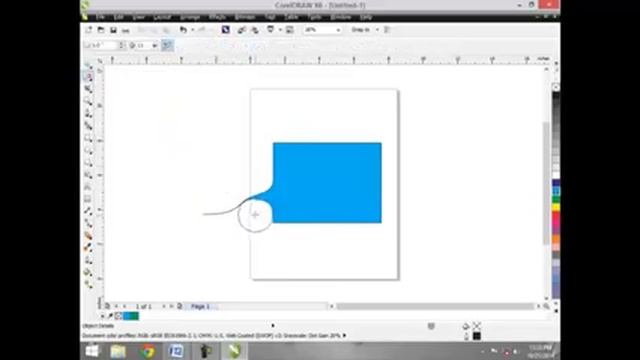Click the blue shape on the page
640x360 pixels.
coord(327,182)
